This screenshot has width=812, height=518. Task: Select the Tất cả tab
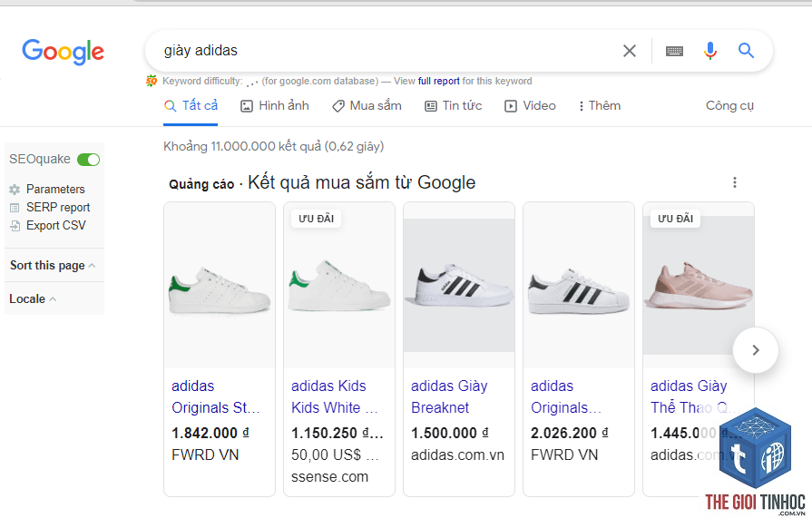coord(191,105)
